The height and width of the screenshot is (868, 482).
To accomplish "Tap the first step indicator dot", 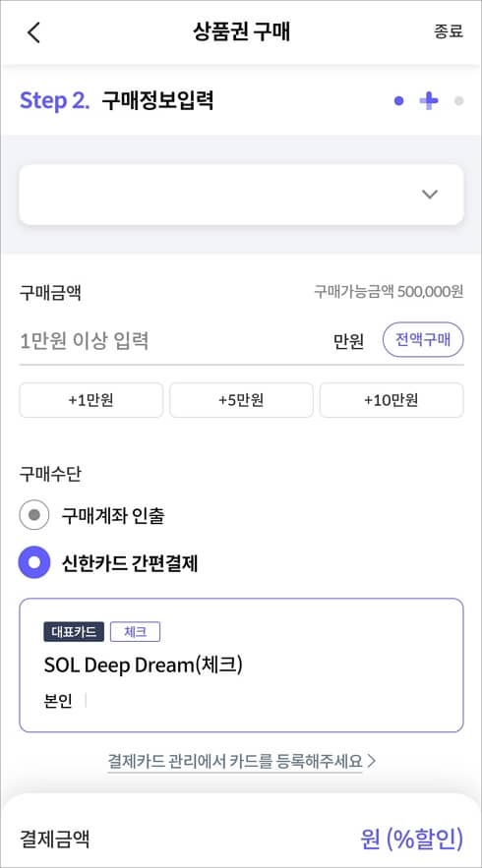I will click(x=398, y=100).
